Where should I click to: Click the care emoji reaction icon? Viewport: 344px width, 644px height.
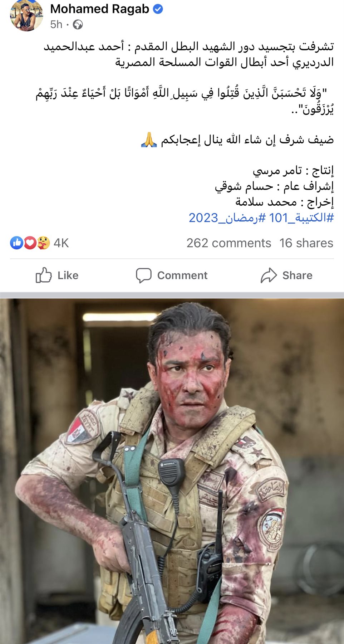tap(43, 243)
